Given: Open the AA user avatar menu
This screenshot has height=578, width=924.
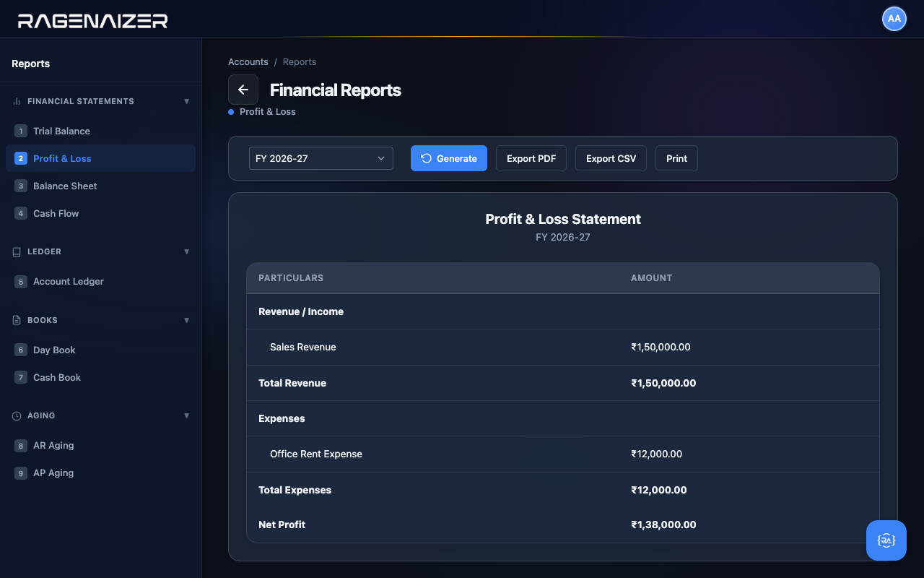Looking at the screenshot, I should (894, 19).
